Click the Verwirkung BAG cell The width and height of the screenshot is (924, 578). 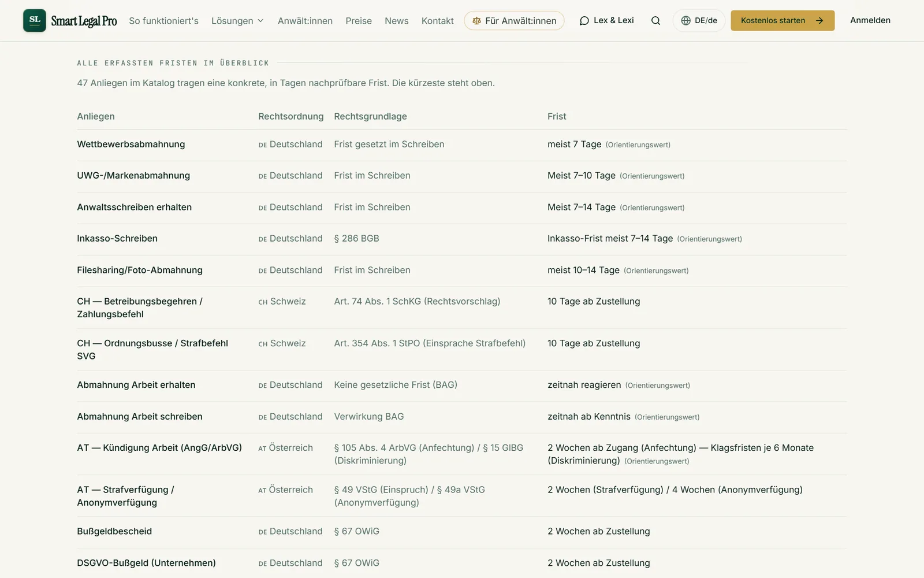(369, 417)
